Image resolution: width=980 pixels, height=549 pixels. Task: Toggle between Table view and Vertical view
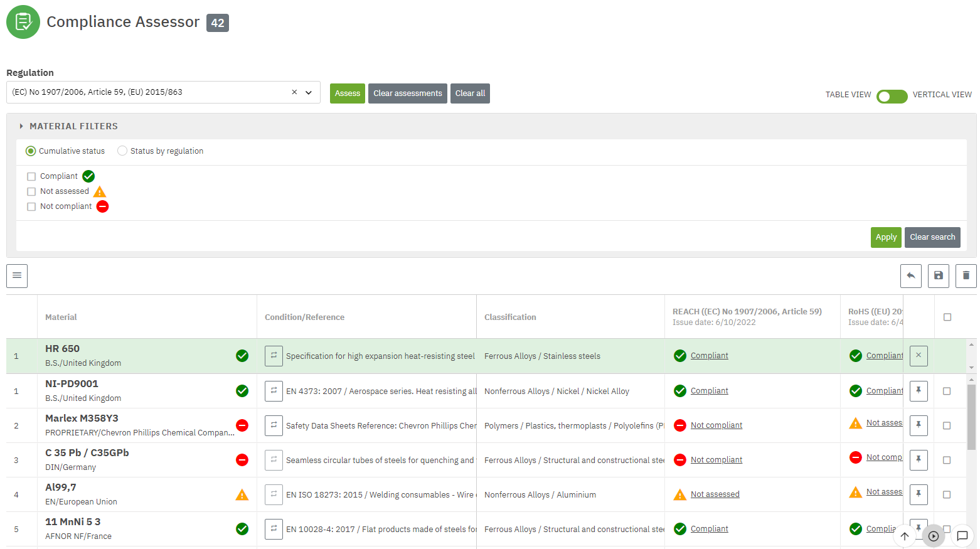click(x=892, y=96)
